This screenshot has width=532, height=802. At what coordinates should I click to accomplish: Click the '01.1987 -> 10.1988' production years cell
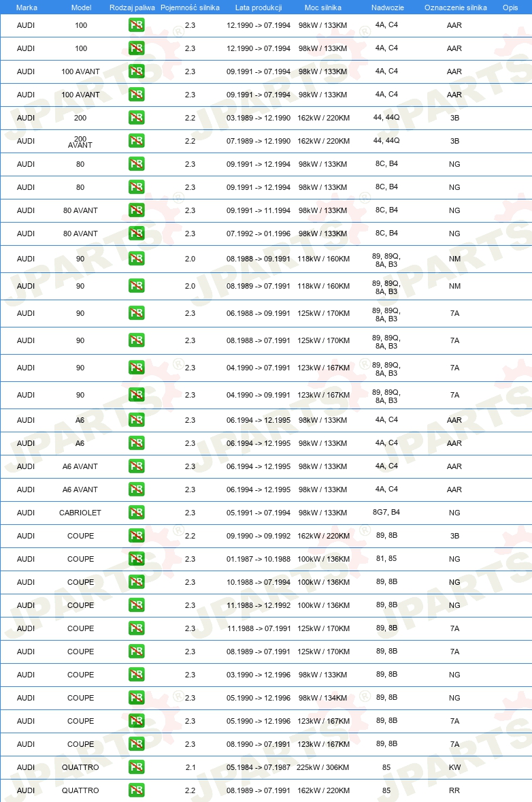coord(259,559)
